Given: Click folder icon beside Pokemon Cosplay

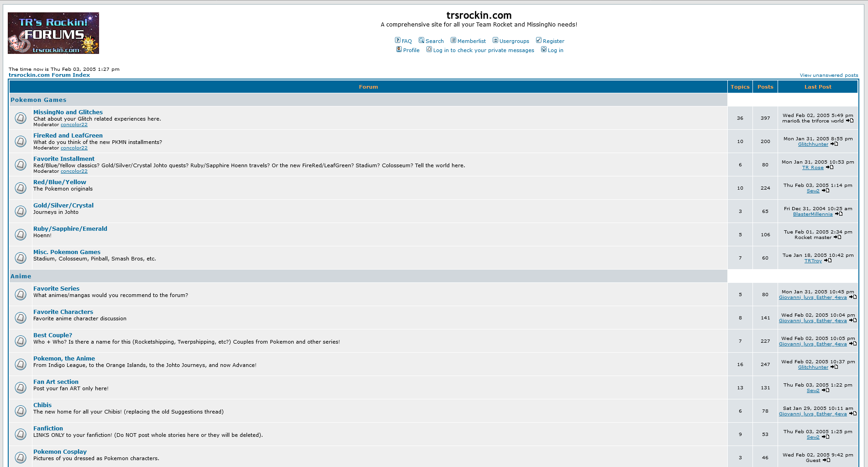Looking at the screenshot, I should coord(21,457).
